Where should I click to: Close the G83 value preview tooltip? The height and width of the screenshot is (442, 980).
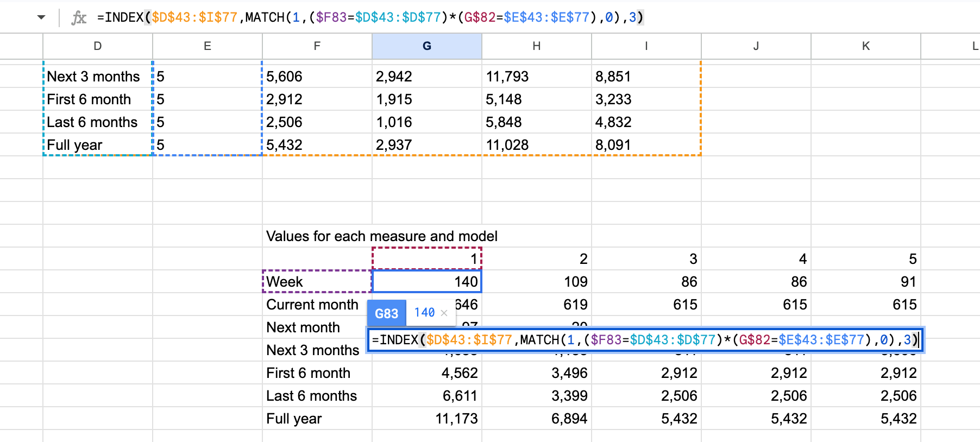444,313
